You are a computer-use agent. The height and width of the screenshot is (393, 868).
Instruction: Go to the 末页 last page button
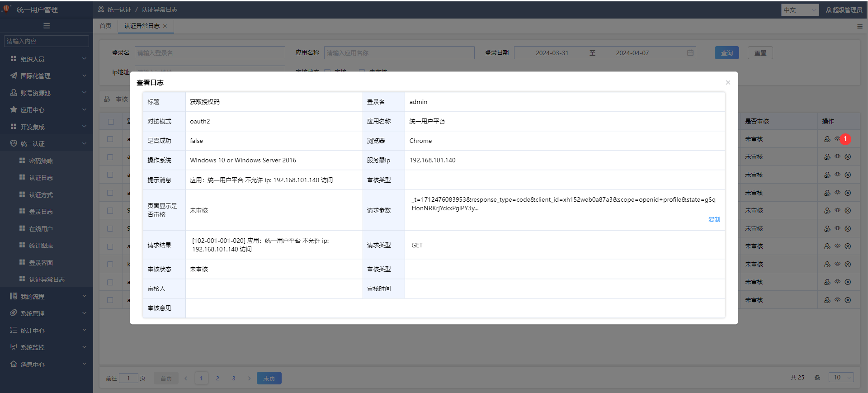coord(269,378)
